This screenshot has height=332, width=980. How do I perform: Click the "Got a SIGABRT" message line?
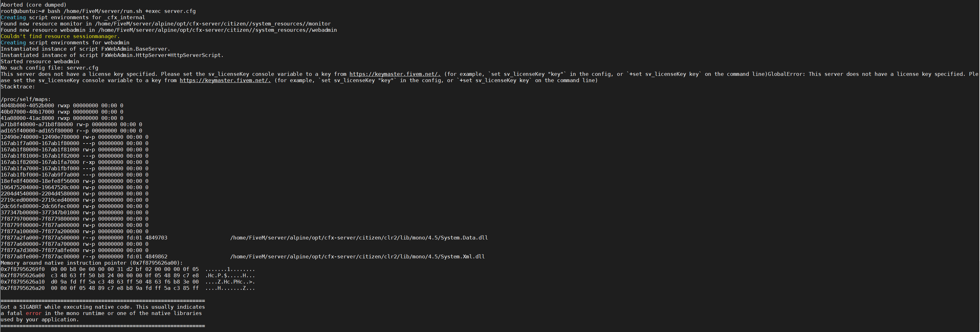coord(103,307)
